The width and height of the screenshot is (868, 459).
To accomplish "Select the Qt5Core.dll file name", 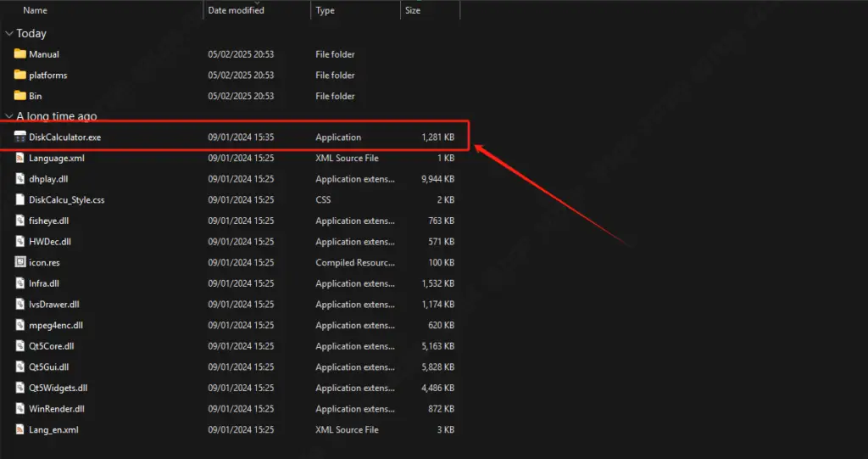I will click(51, 346).
